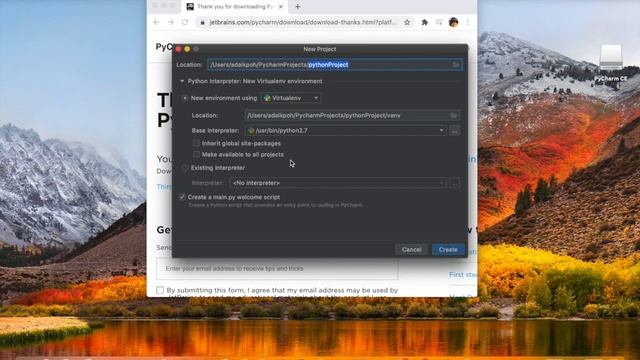This screenshot has height=360, width=640.
Task: Enable Make available to all projects
Action: coord(196,154)
